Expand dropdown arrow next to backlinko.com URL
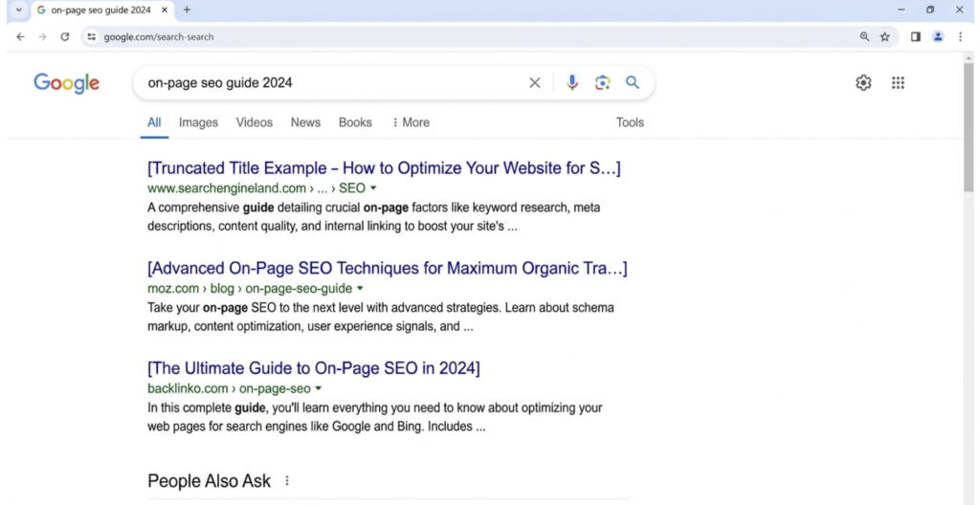The image size is (980, 505). pos(318,388)
